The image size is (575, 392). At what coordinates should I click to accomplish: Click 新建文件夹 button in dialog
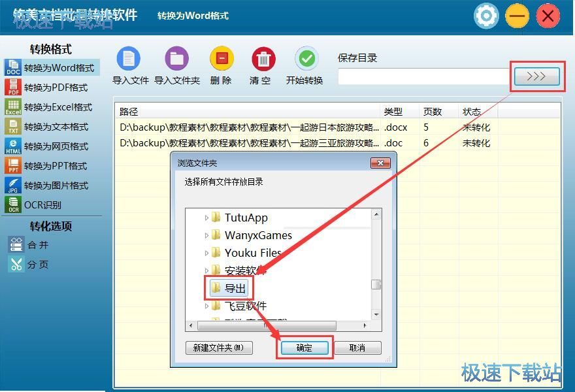click(x=219, y=348)
